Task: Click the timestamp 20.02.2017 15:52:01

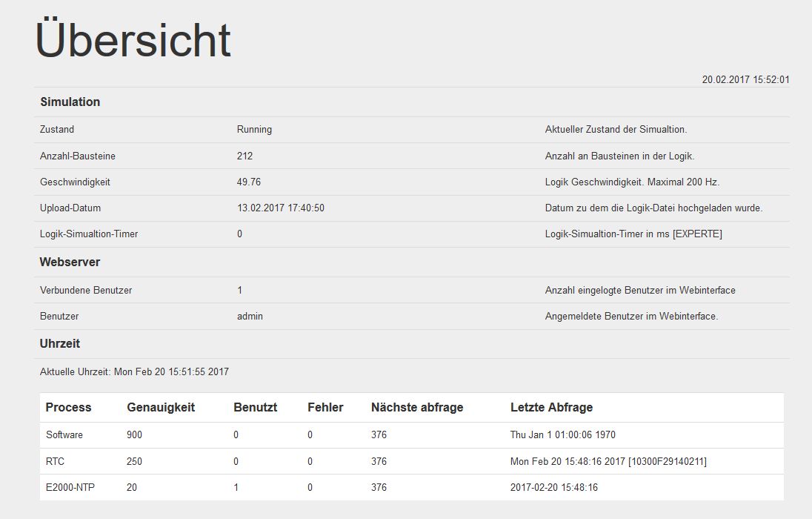Action: [x=745, y=80]
